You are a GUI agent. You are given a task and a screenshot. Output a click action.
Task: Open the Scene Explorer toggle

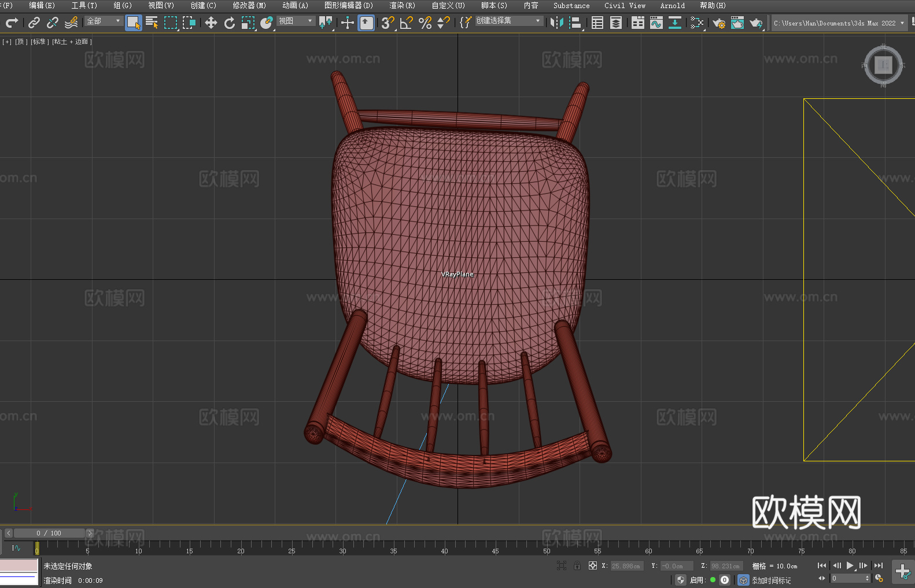(597, 23)
